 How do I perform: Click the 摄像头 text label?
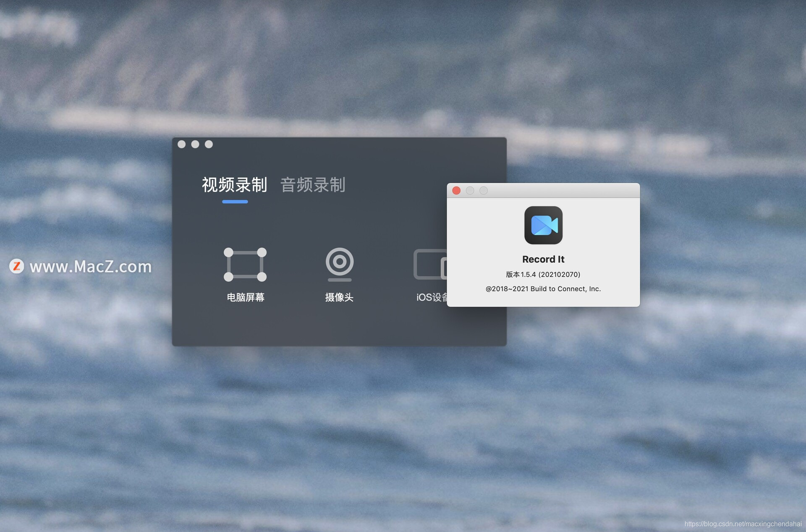[339, 297]
